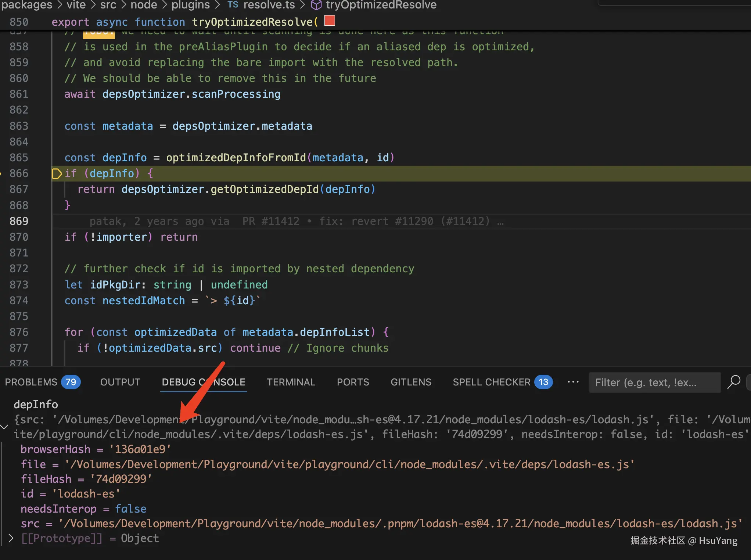Click the PR #11412 blame annotation link
This screenshot has width=751, height=560.
click(271, 221)
